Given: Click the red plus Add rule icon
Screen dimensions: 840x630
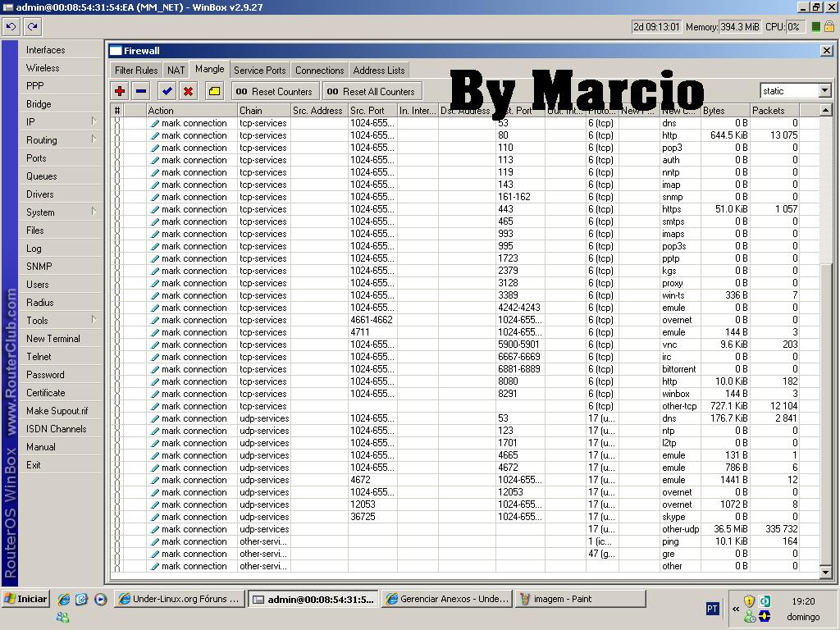Looking at the screenshot, I should click(x=120, y=91).
